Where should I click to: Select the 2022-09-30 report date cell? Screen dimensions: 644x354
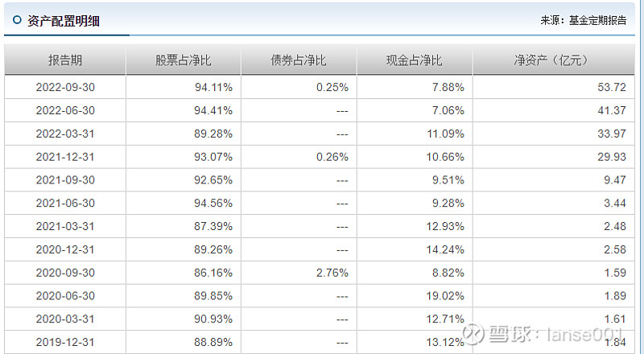click(65, 87)
